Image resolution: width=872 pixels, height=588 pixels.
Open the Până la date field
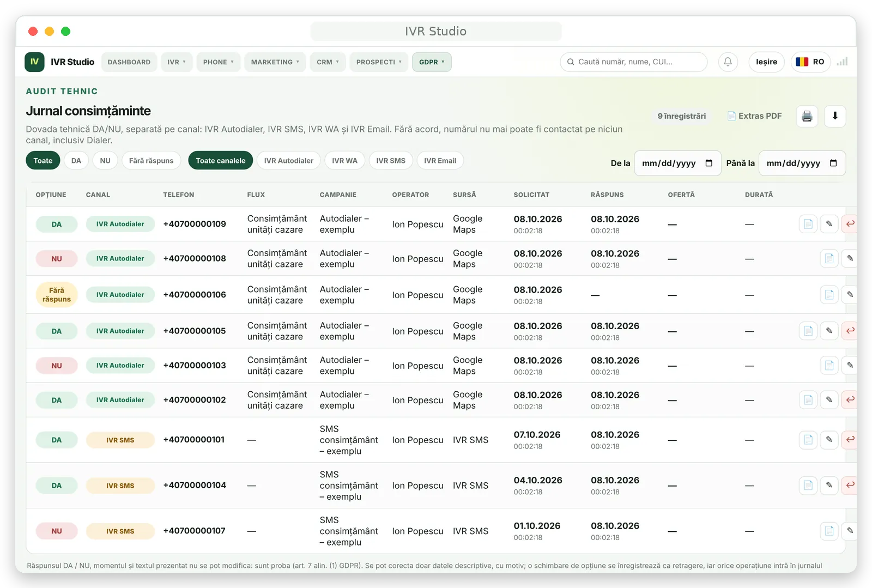pyautogui.click(x=802, y=163)
